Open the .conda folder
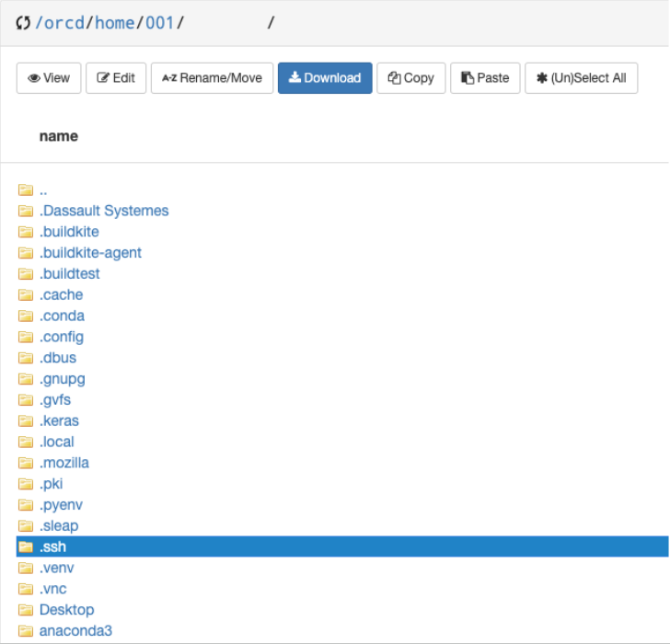 (x=62, y=316)
